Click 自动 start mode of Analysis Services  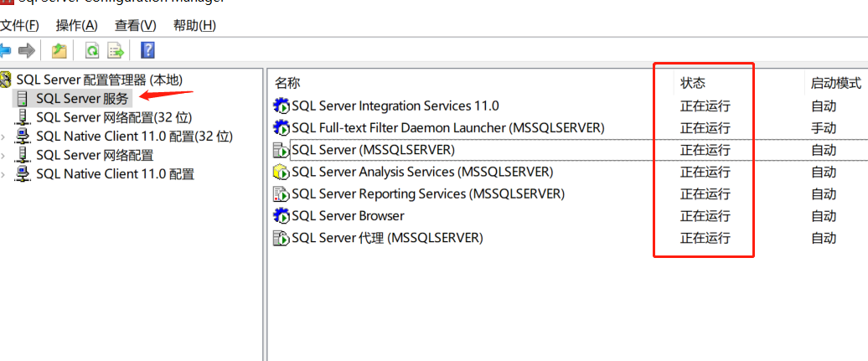pyautogui.click(x=824, y=173)
